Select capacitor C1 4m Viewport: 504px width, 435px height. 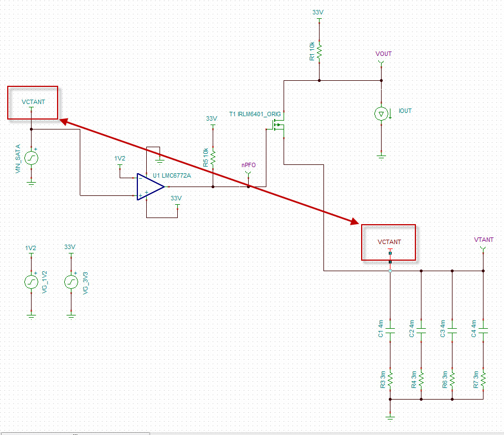pyautogui.click(x=390, y=329)
